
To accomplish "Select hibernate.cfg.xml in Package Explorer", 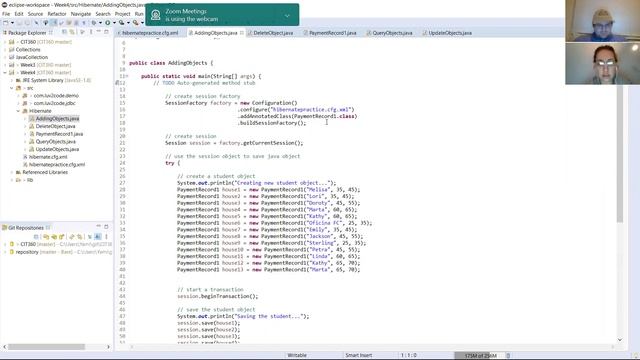I will click(48, 157).
